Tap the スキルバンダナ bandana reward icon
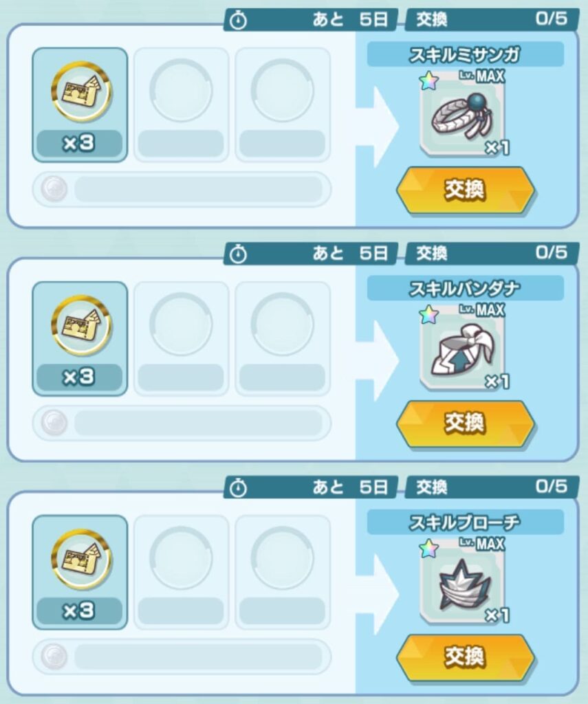Screen dimensions: 588x704 463,349
